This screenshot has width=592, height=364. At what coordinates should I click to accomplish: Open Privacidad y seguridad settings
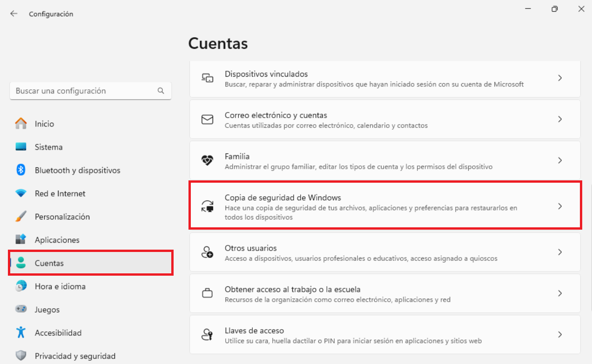pos(75,356)
